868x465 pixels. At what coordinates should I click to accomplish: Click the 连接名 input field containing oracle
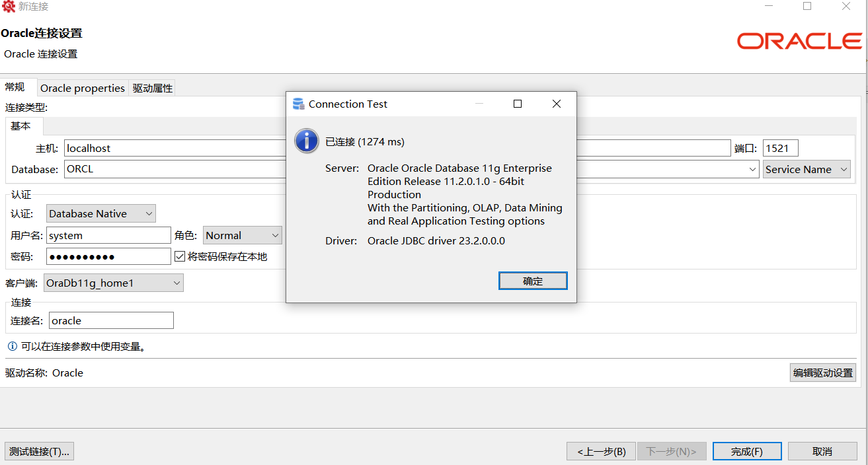pyautogui.click(x=110, y=321)
